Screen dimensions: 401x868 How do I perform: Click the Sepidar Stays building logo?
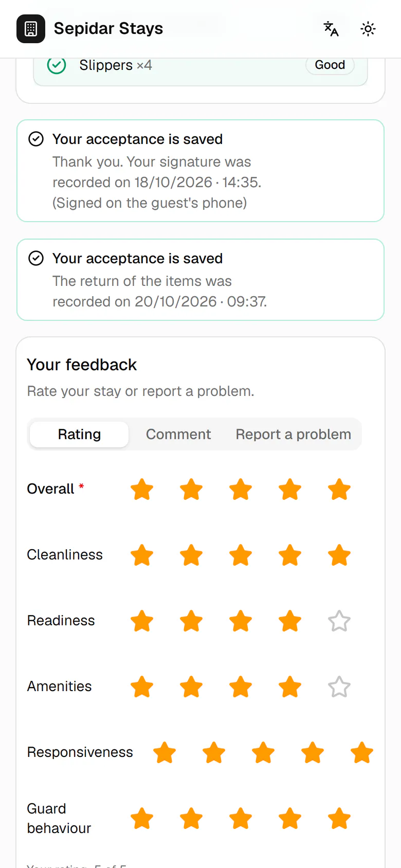(31, 29)
